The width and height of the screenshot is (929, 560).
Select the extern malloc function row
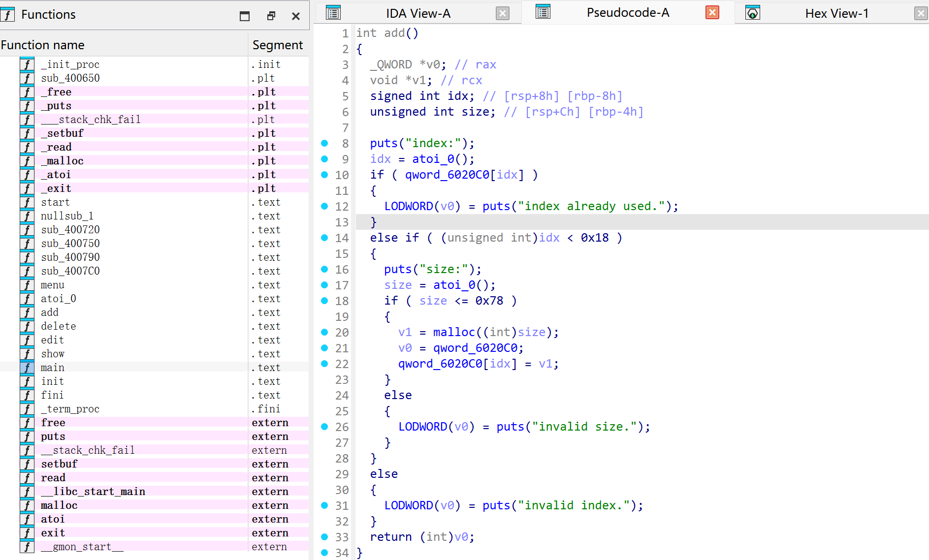click(x=155, y=505)
